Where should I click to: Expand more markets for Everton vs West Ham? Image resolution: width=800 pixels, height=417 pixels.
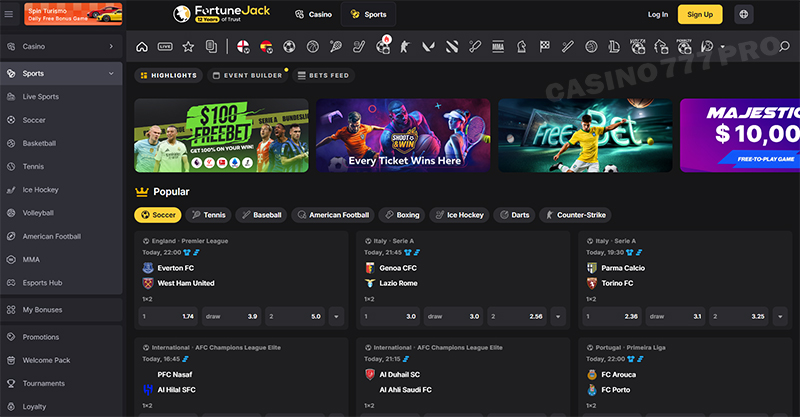pos(336,316)
